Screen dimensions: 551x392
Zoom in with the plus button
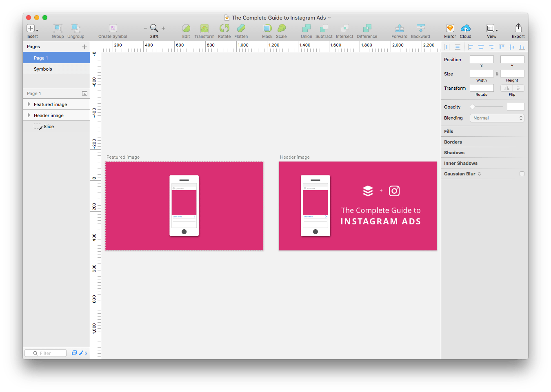click(163, 28)
